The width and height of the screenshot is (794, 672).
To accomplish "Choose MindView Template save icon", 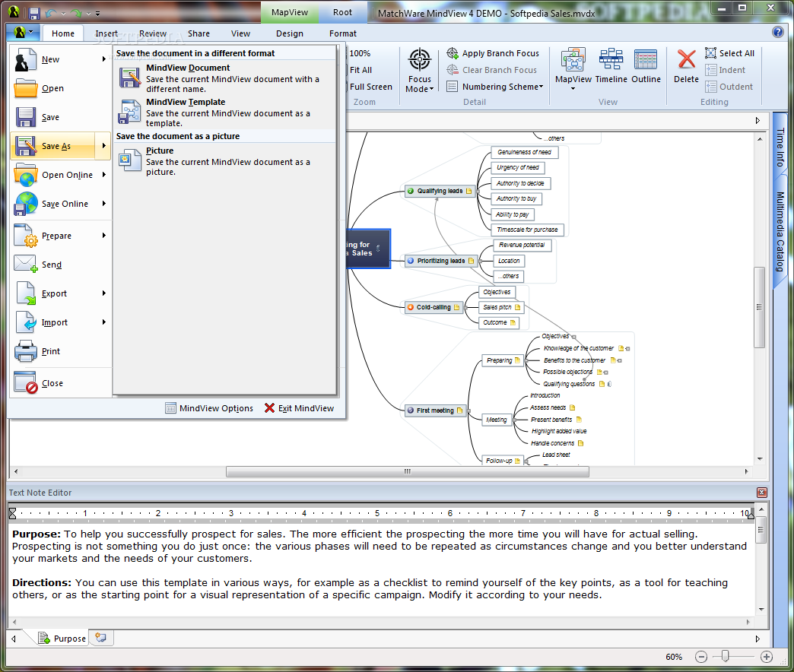I will point(129,113).
